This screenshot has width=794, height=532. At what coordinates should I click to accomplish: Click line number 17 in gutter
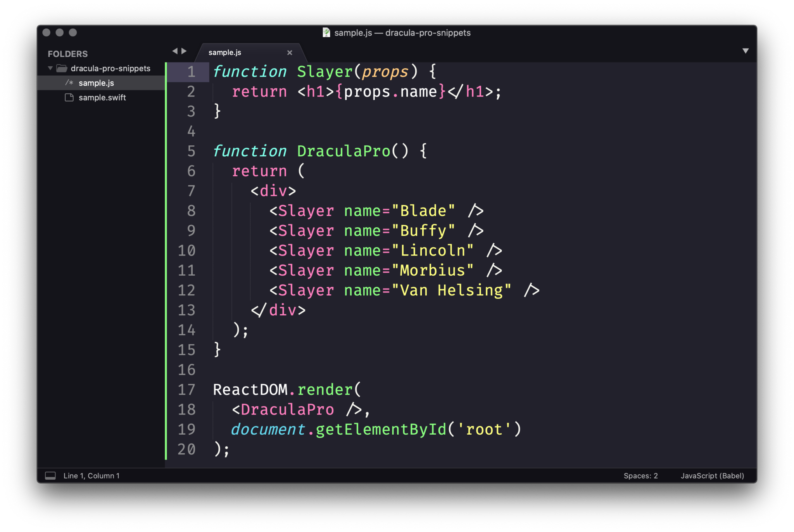186,390
